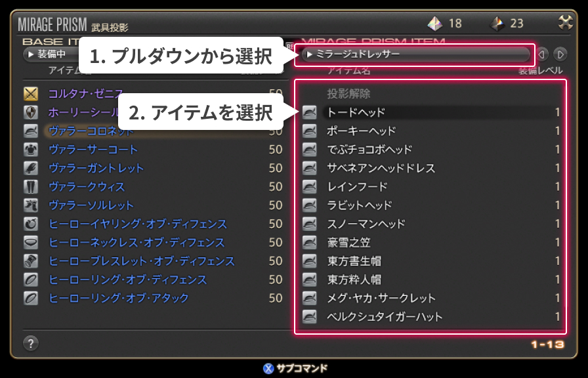The width and height of the screenshot is (588, 378).
Task: Select ヒーローリング・オブ・アタック base item
Action: pos(153,298)
